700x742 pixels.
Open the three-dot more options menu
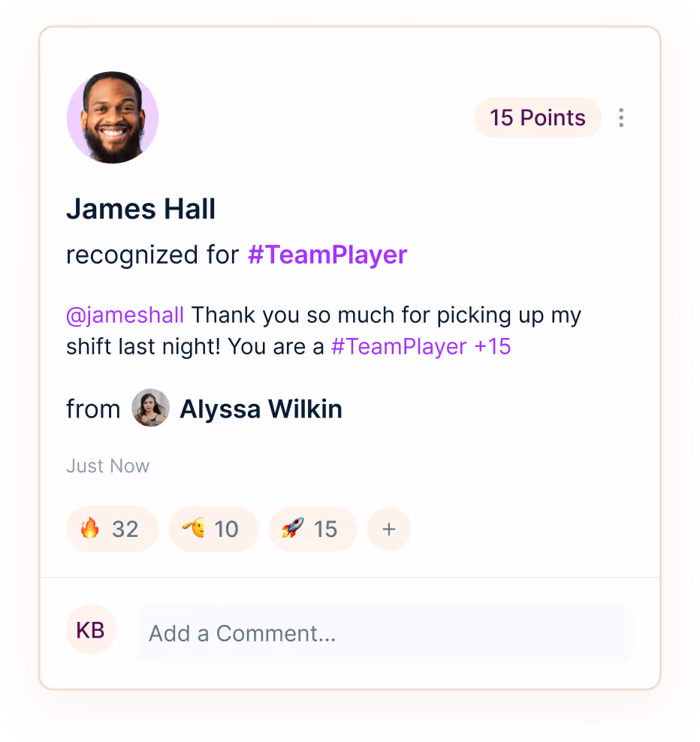[621, 118]
